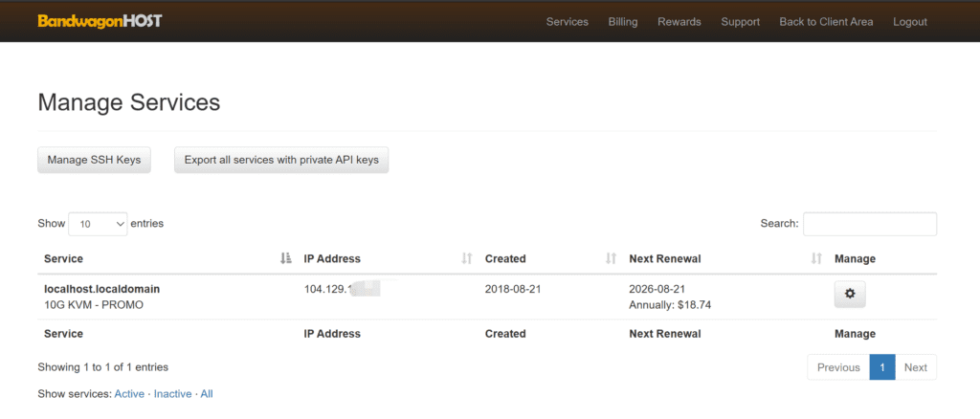Click the gear icon to manage the service
Viewport: 980px width, 419px height.
850,296
